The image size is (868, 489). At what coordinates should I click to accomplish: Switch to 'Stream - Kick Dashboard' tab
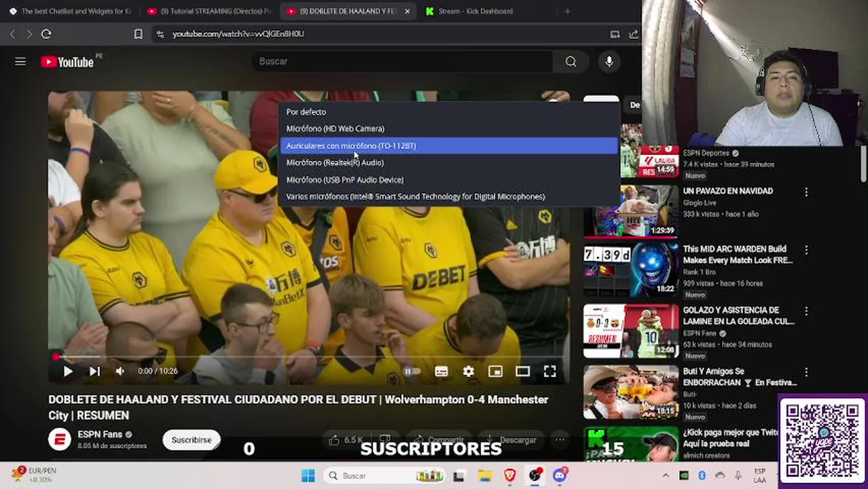point(475,11)
